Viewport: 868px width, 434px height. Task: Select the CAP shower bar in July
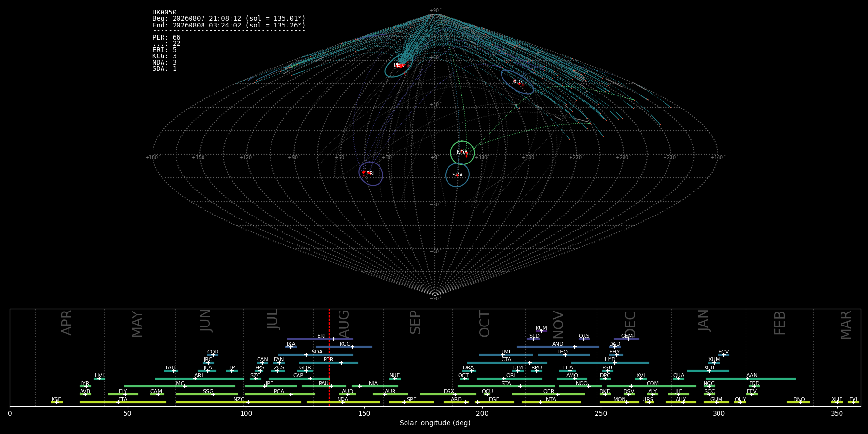(x=299, y=379)
